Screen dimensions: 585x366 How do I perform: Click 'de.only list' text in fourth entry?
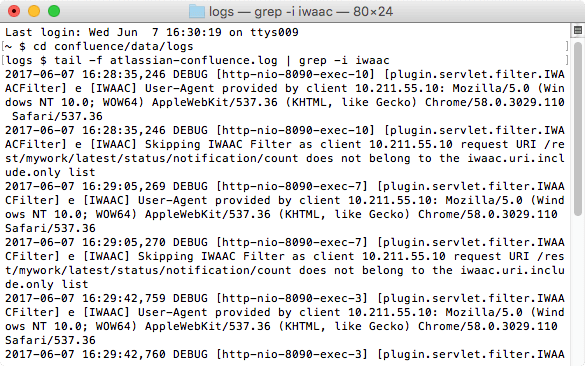(47, 284)
